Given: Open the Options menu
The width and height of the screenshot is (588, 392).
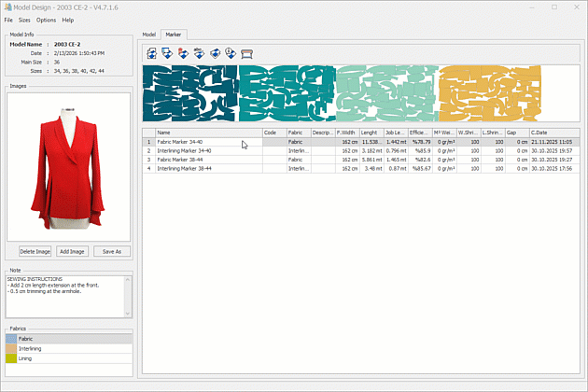Looking at the screenshot, I should click(46, 20).
